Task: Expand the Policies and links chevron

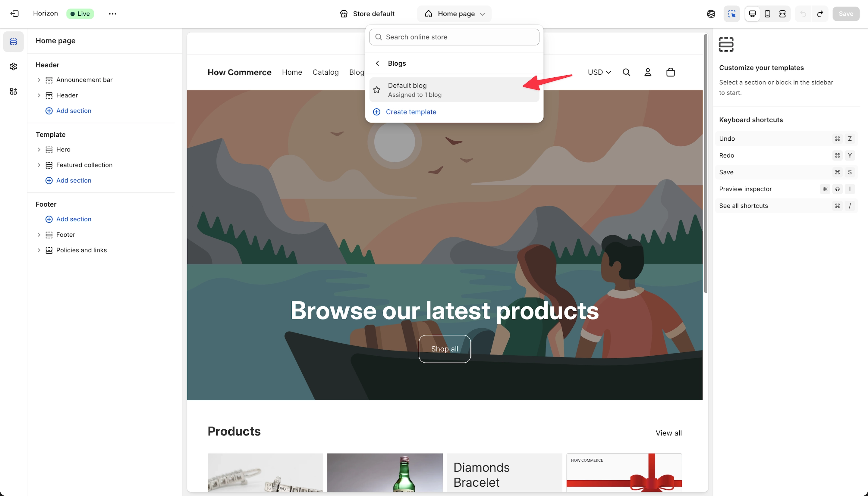Action: pos(39,250)
